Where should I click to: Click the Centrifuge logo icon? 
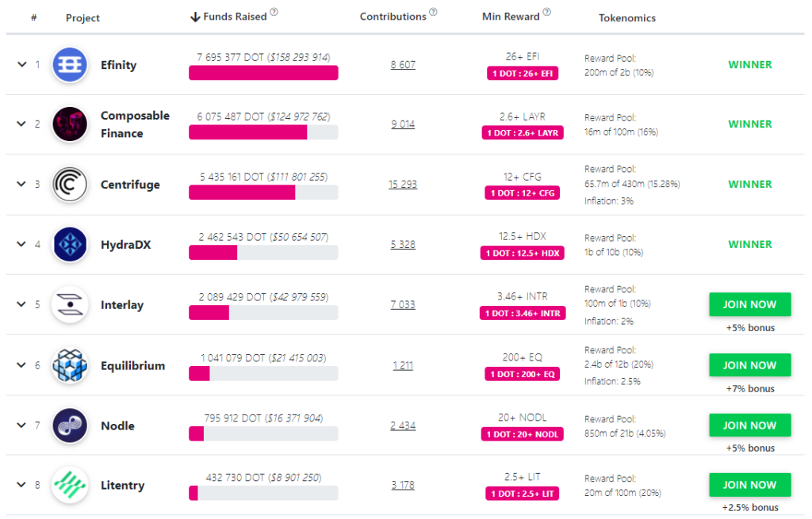(x=70, y=185)
